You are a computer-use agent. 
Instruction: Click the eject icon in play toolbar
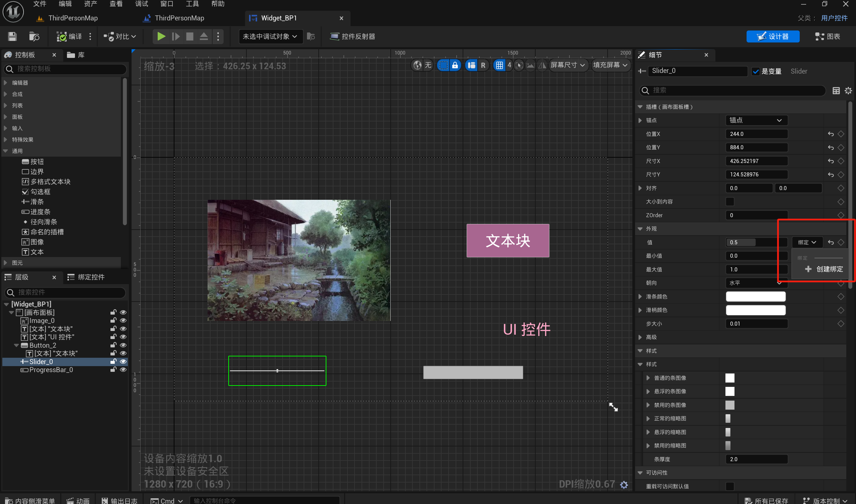(204, 36)
